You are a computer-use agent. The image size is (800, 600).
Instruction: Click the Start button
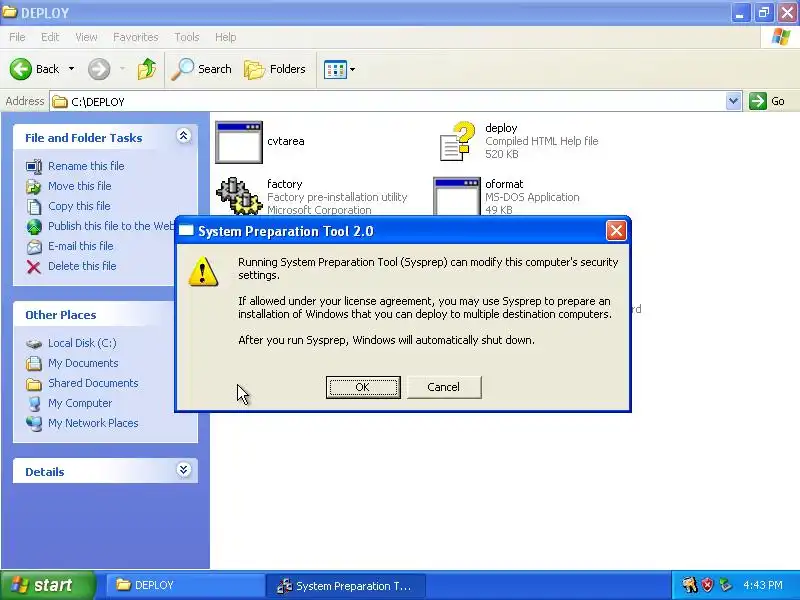click(47, 585)
